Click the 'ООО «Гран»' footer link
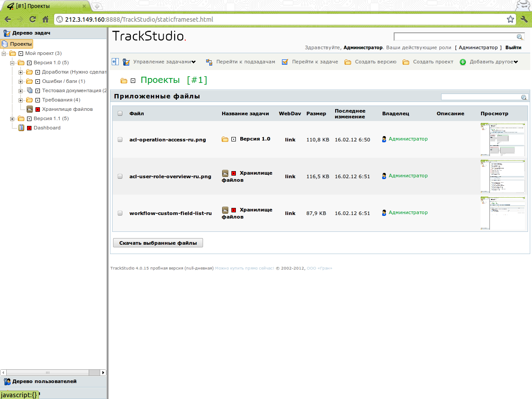532x399 pixels. [x=319, y=268]
